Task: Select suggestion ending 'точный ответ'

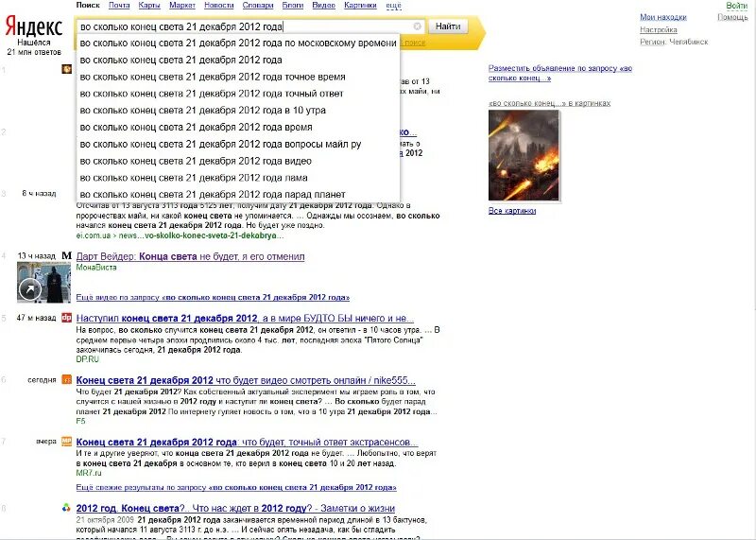Action: 238,94
